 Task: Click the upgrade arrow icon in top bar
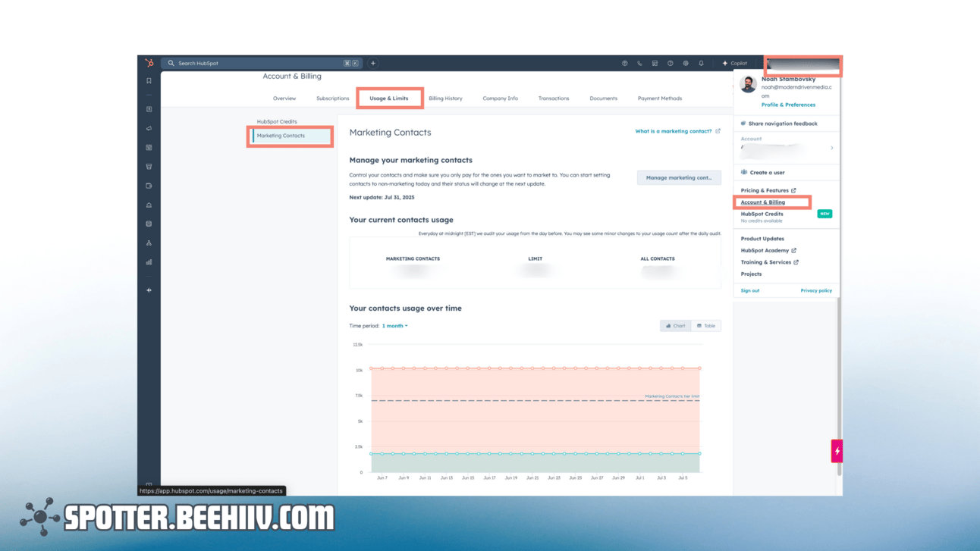click(625, 63)
